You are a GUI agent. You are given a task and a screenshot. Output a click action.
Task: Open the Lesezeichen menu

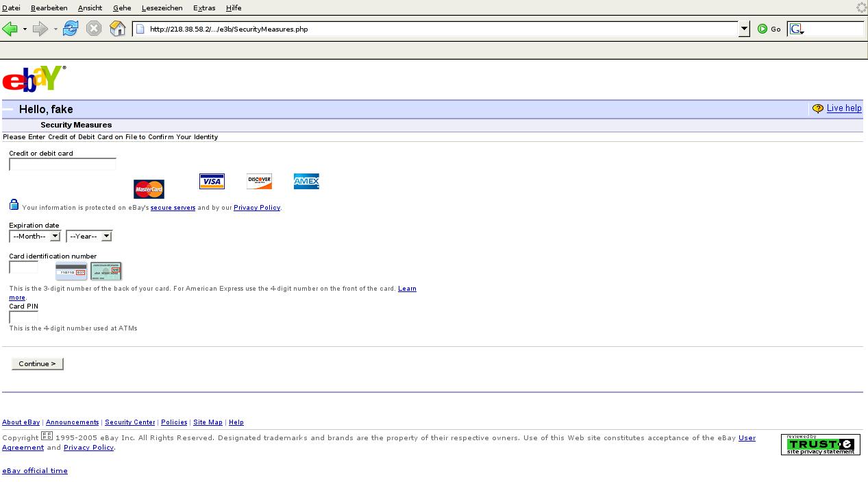tap(162, 8)
